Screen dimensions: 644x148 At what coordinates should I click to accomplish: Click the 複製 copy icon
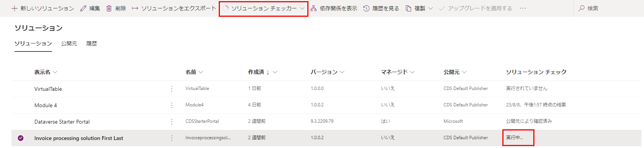tap(408, 8)
